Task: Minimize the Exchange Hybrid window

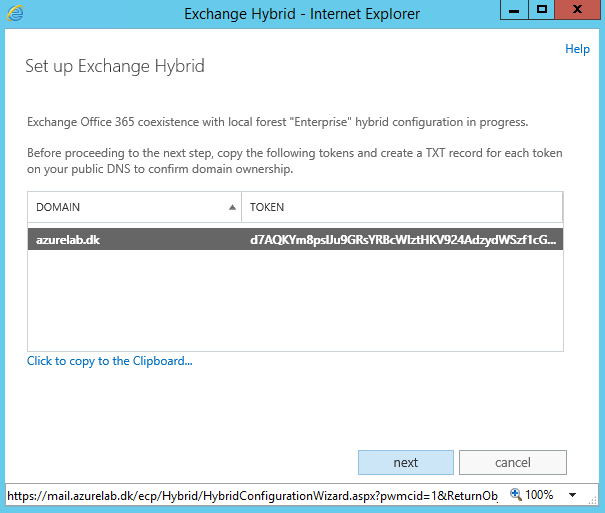Action: point(514,10)
